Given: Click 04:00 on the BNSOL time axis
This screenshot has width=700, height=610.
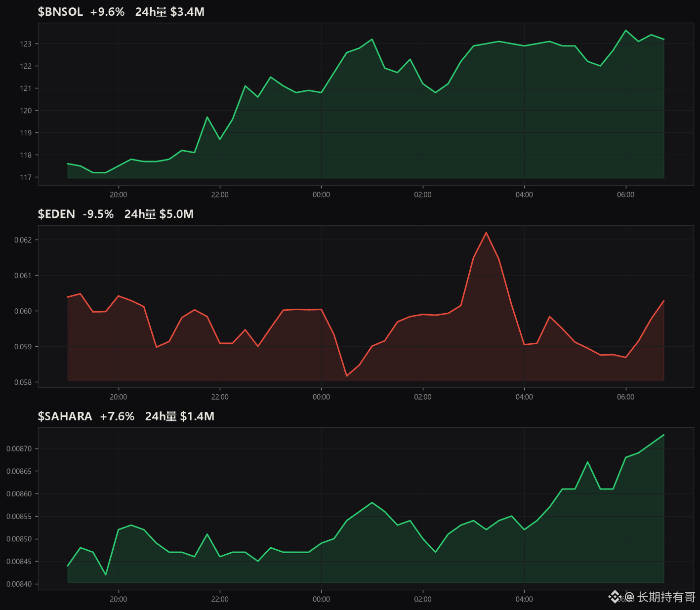Looking at the screenshot, I should pyautogui.click(x=524, y=195).
